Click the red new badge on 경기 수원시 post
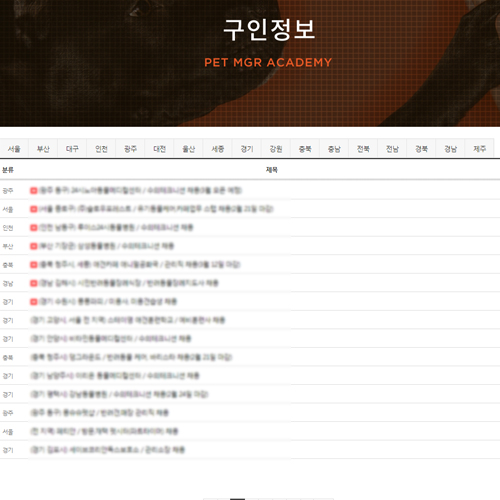The image size is (500, 500). point(34,302)
